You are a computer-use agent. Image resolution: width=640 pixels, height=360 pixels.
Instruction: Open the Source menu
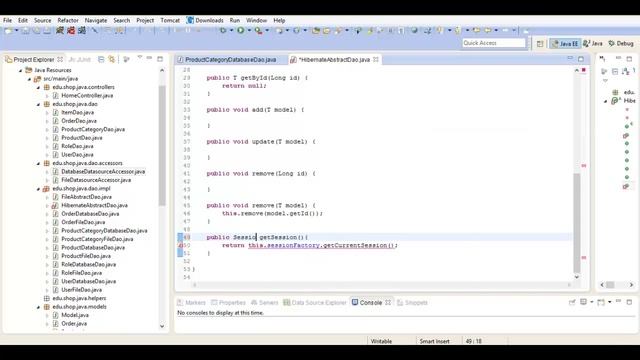[42, 20]
